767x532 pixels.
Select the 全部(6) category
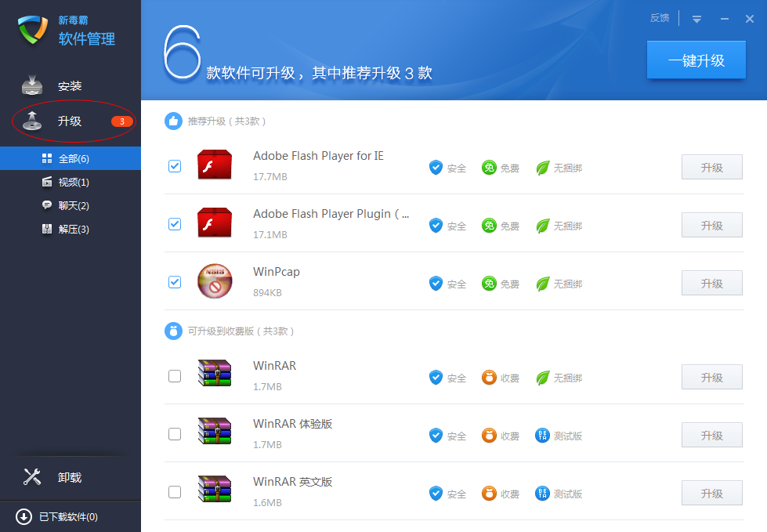pos(71,158)
